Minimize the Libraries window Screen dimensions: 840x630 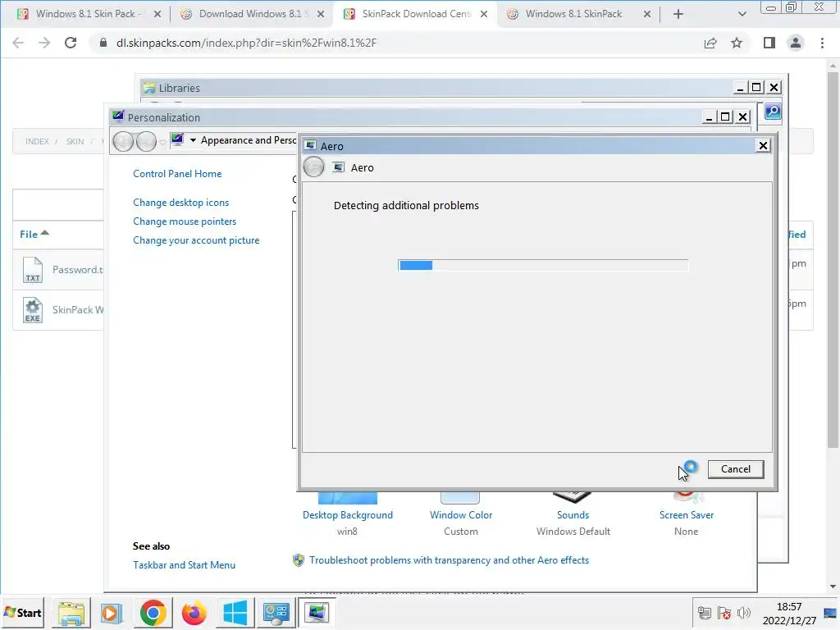click(x=740, y=87)
